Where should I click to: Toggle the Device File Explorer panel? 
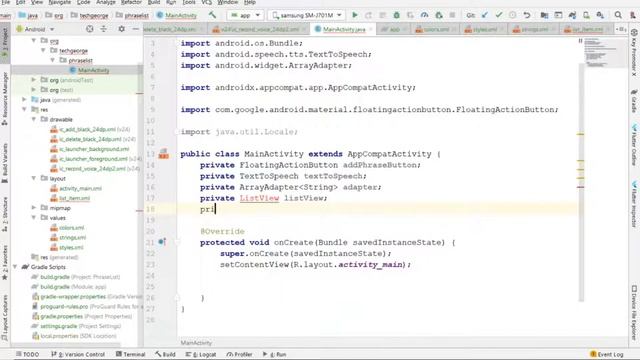[634, 312]
